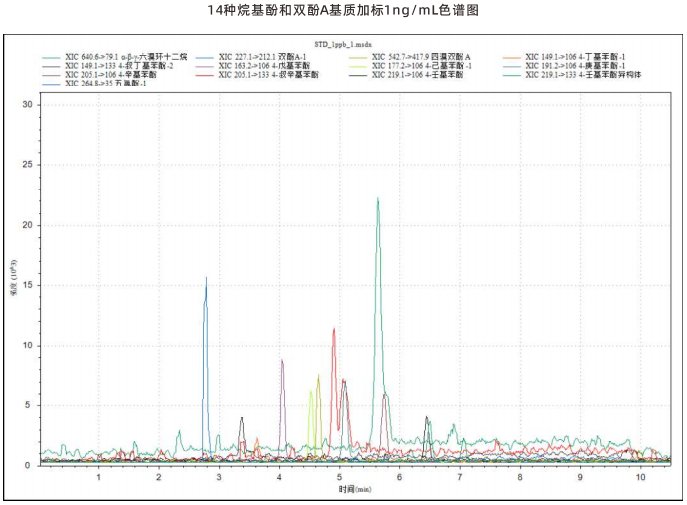
Task: Click the red line swatch beside 4-叔辛基苯酚
Action: (205, 75)
